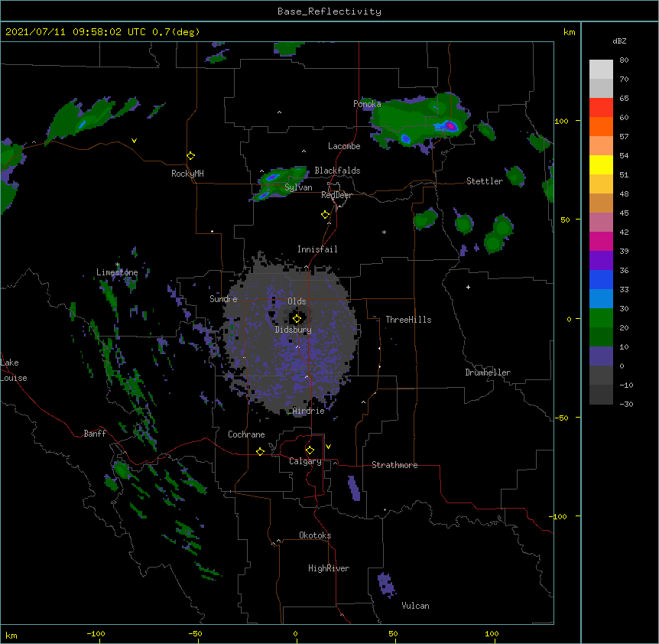This screenshot has width=659, height=644.
Task: Choose the orange 57-60 dBZ legend swatch
Action: click(601, 126)
